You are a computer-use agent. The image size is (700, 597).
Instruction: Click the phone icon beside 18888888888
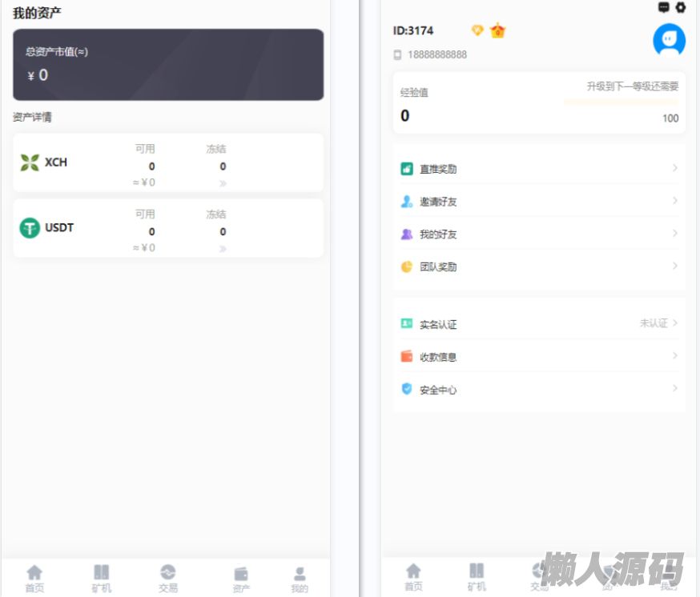click(x=397, y=55)
